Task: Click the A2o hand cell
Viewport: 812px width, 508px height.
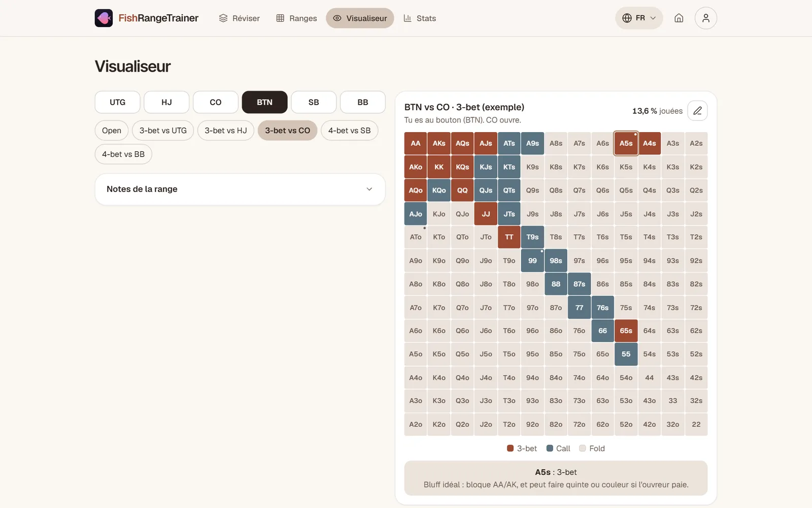Action: pyautogui.click(x=416, y=424)
